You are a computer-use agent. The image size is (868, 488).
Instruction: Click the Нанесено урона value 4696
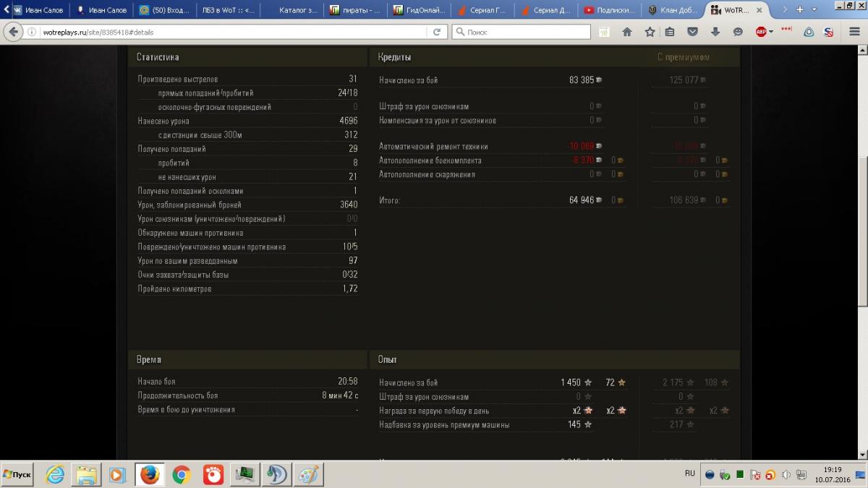pos(348,121)
